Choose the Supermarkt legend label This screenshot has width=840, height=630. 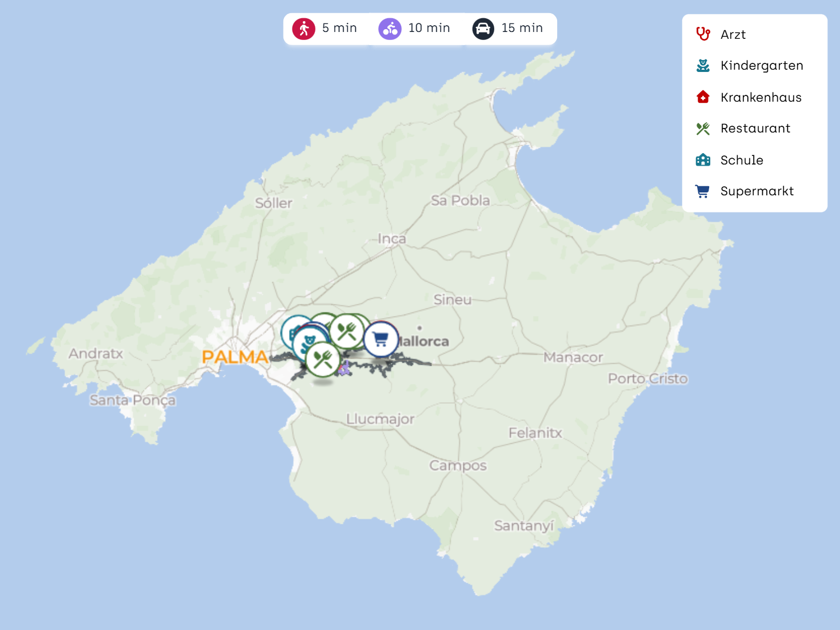[757, 191]
